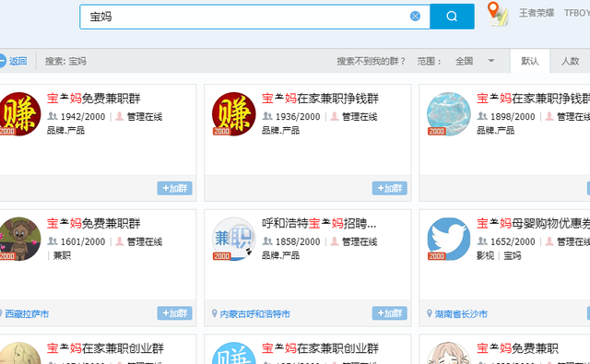This screenshot has width=590, height=364.
Task: Open the title of the 1898/2000 group
Action: (x=533, y=99)
